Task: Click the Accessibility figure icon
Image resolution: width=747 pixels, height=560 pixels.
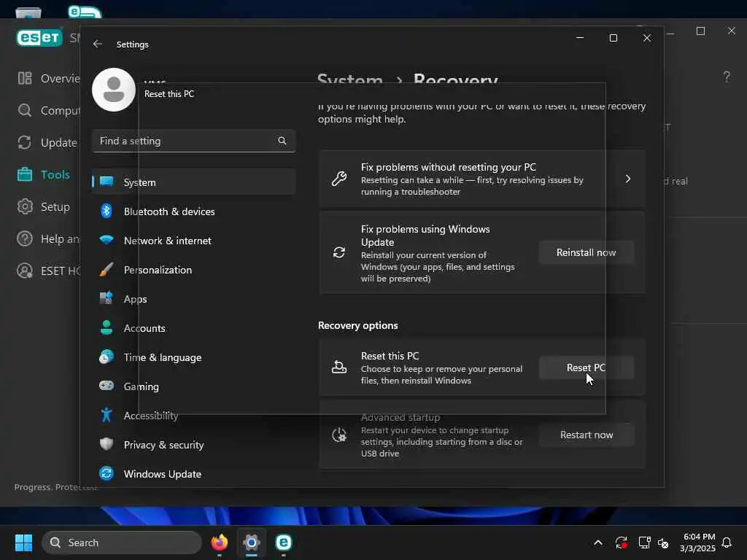Action: 107,415
